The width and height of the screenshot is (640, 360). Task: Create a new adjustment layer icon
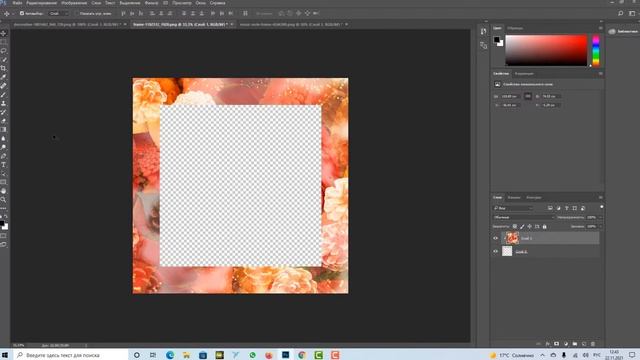tap(566, 344)
